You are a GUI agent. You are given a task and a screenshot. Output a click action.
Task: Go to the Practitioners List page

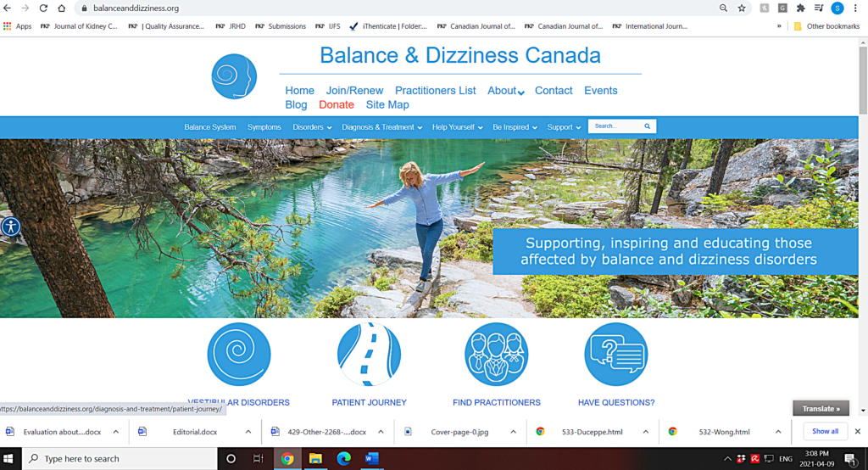click(435, 90)
